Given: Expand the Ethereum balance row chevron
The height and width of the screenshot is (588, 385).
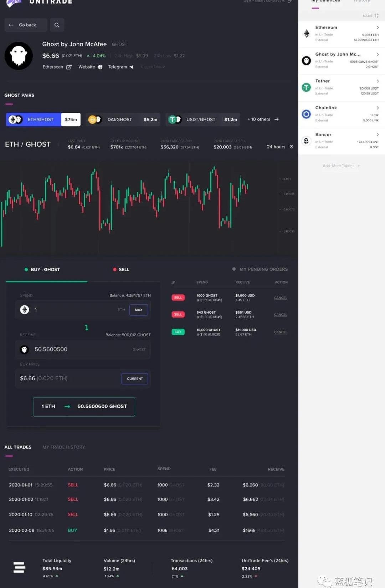Looking at the screenshot, I should (x=378, y=27).
